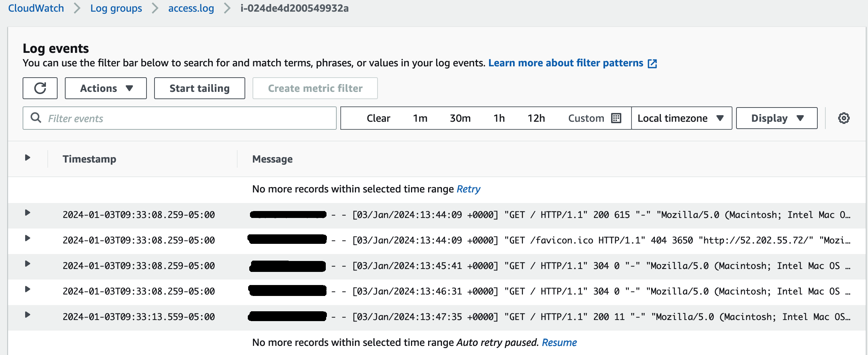The height and width of the screenshot is (355, 868).
Task: Click Resume to continue auto retry
Action: [x=559, y=343]
